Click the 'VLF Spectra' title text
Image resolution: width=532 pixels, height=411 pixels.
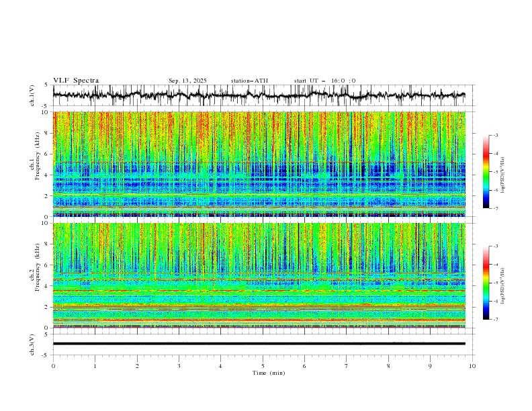point(76,81)
